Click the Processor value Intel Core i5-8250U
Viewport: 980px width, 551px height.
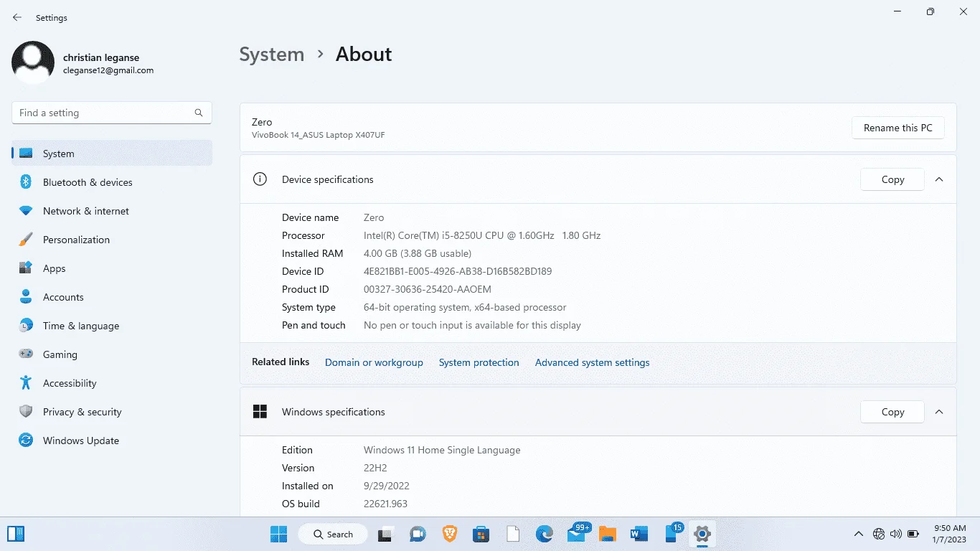coord(482,235)
